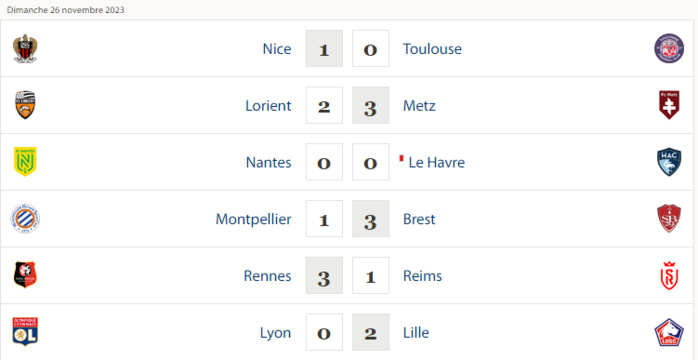Click the Stade de Reims logo
The width and height of the screenshot is (698, 360).
tap(669, 275)
